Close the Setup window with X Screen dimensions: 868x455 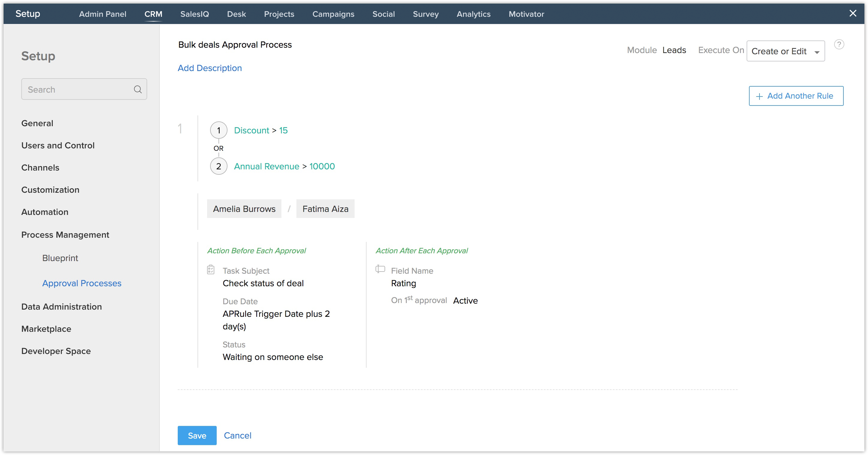click(852, 13)
